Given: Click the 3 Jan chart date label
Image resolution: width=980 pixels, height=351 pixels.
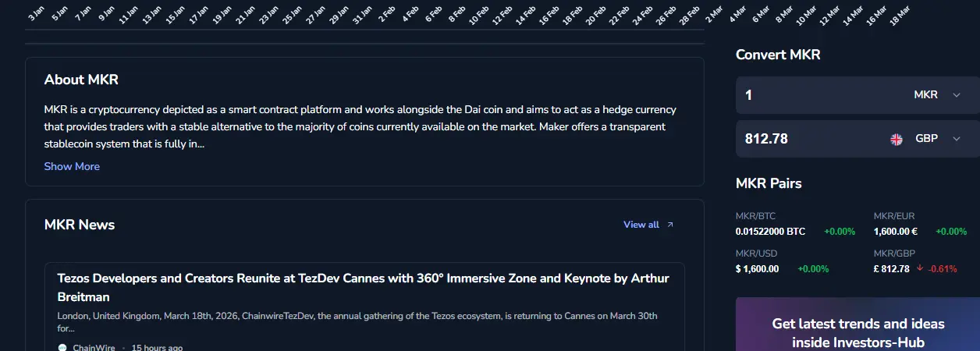Looking at the screenshot, I should pos(36,13).
